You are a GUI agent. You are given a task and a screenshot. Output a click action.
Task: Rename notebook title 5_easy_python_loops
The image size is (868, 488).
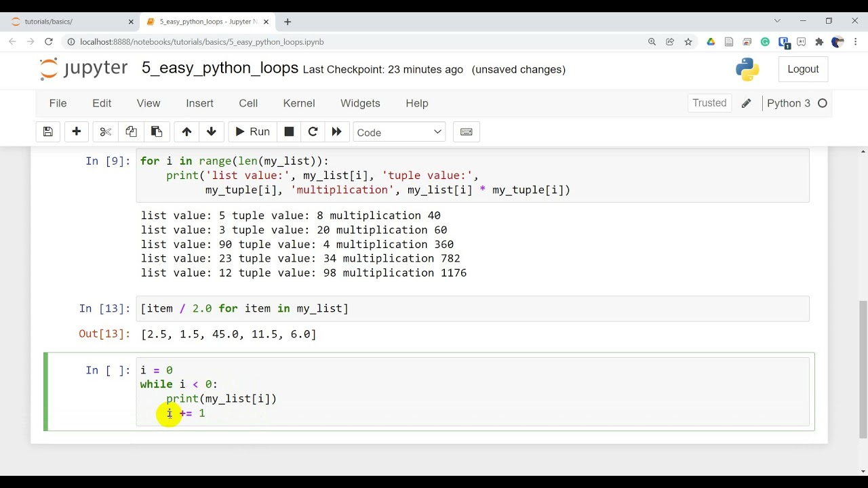coord(220,68)
